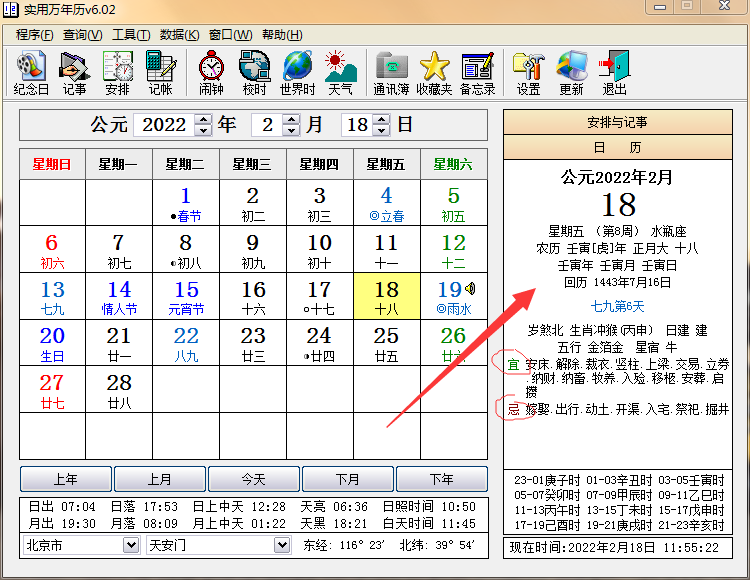Click the 今天 today button
The image size is (750, 580).
click(252, 479)
